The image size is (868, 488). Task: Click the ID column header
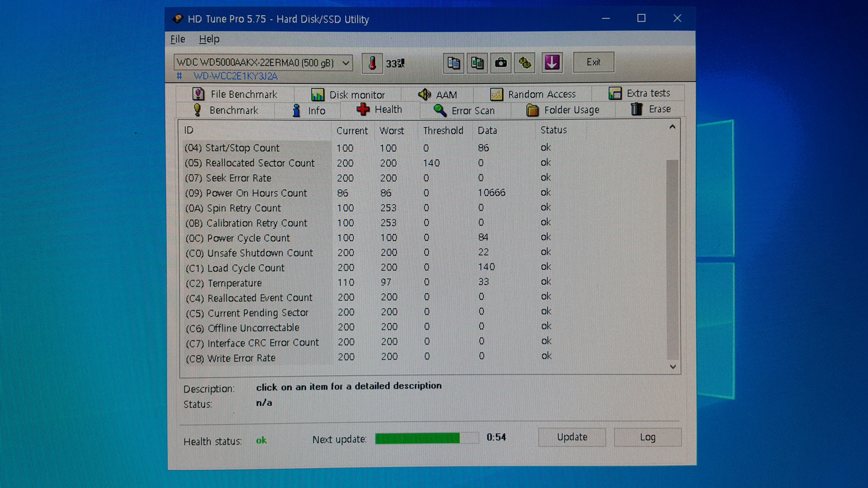tap(256, 130)
